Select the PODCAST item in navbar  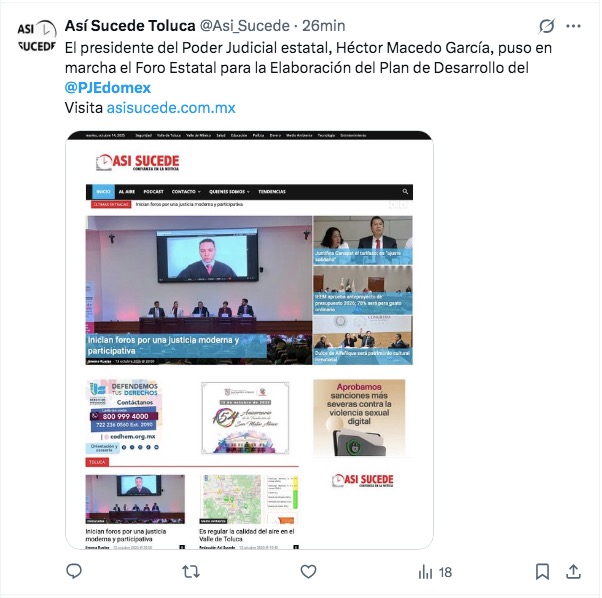[x=153, y=192]
